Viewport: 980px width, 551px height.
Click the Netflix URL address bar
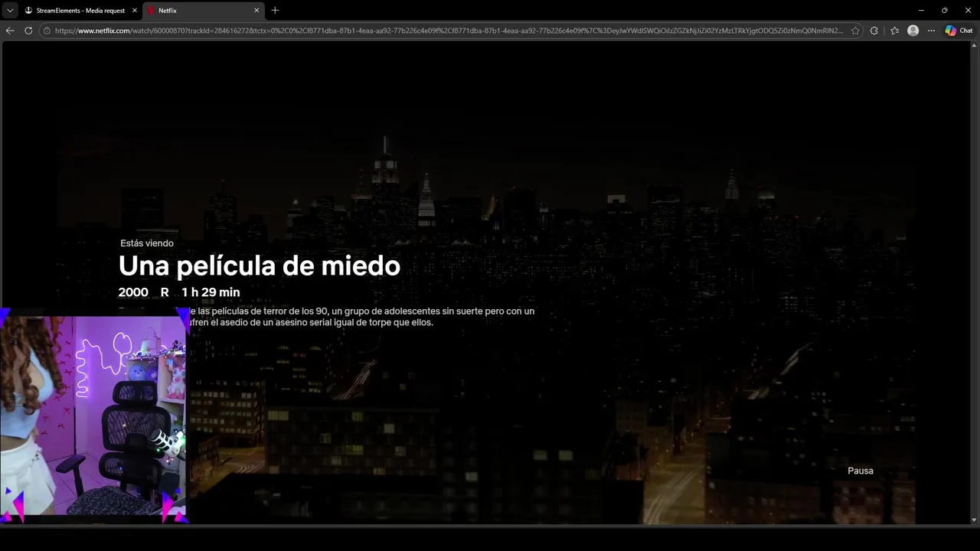[448, 31]
